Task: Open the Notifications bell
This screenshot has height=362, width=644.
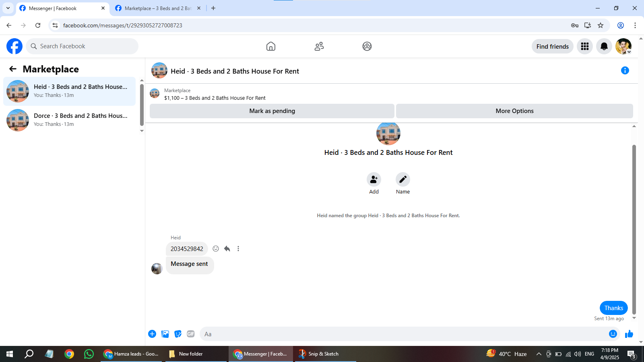Action: [604, 46]
